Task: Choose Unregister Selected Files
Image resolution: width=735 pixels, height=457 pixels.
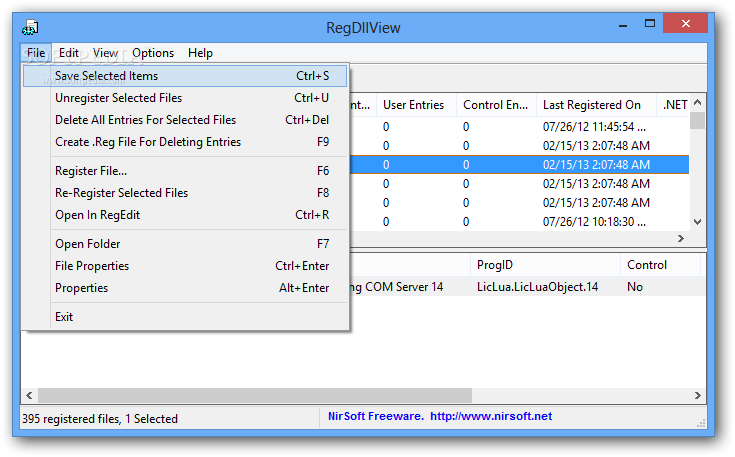Action: 185,98
